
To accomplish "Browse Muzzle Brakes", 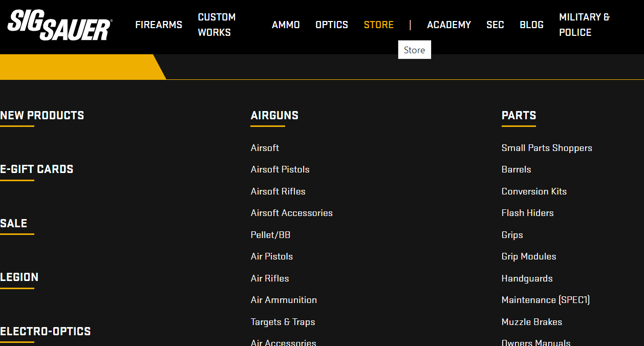I will [x=532, y=322].
